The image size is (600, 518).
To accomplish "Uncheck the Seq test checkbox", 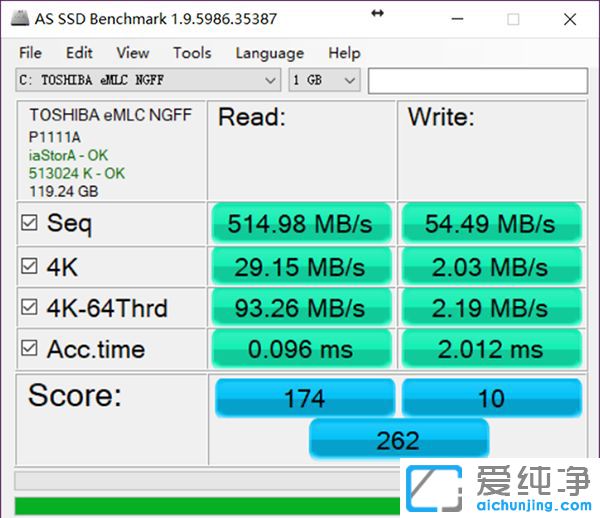I will pos(29,223).
